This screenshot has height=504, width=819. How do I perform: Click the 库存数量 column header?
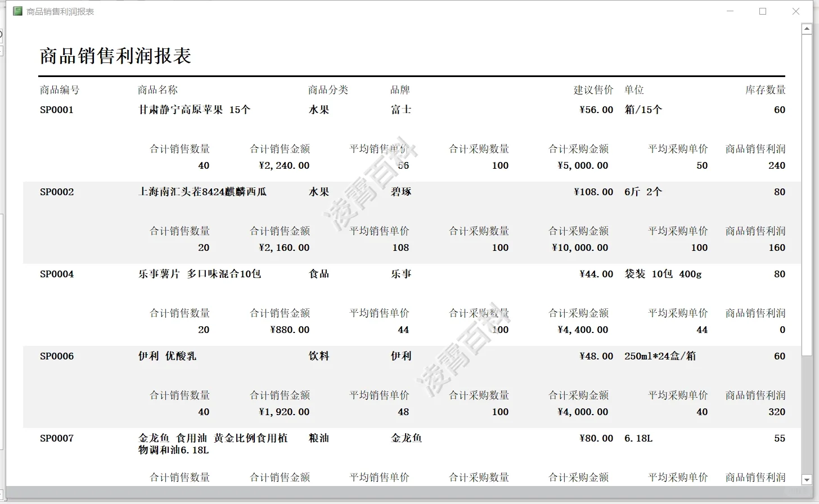pos(766,89)
